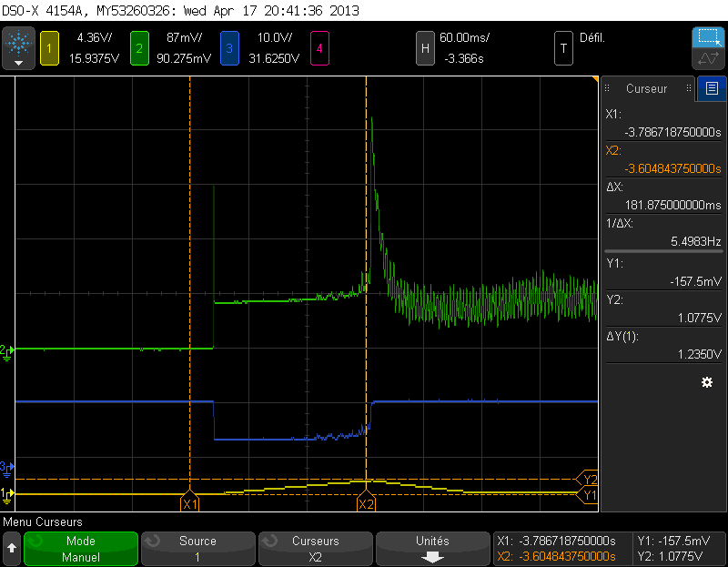728x567 pixels.
Task: Click the waveform pan tool icon
Action: coord(709,59)
